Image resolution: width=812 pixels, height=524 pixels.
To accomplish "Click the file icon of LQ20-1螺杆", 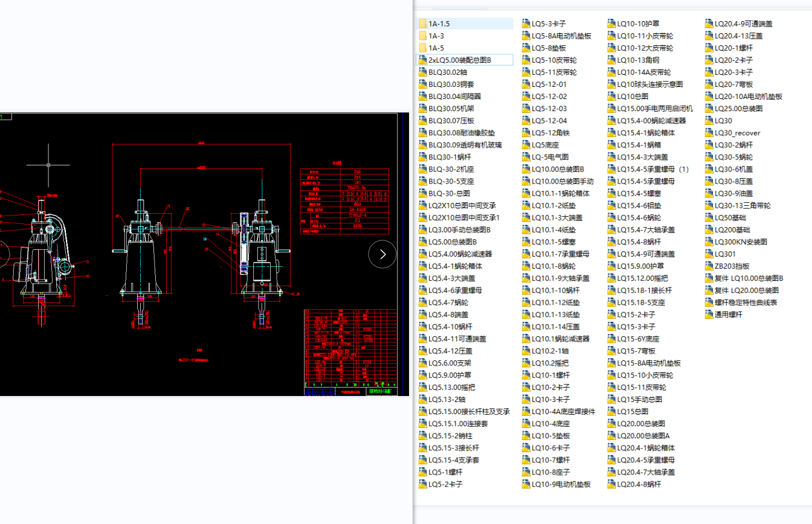I will point(710,48).
